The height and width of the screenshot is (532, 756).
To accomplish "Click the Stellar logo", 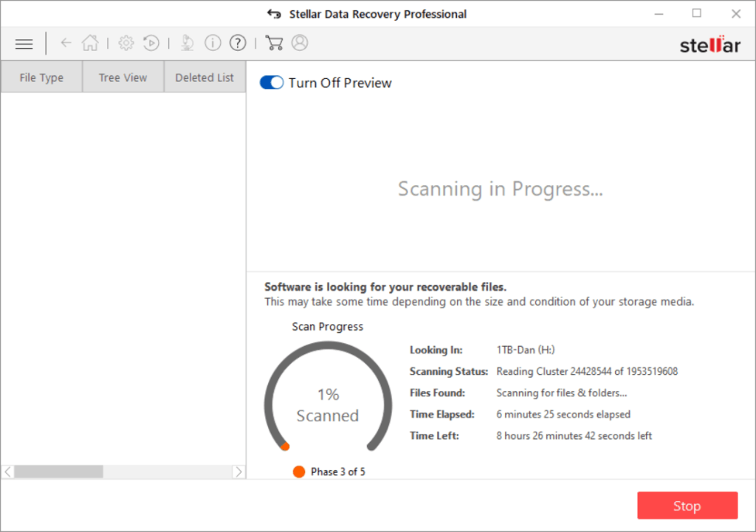I will click(709, 44).
